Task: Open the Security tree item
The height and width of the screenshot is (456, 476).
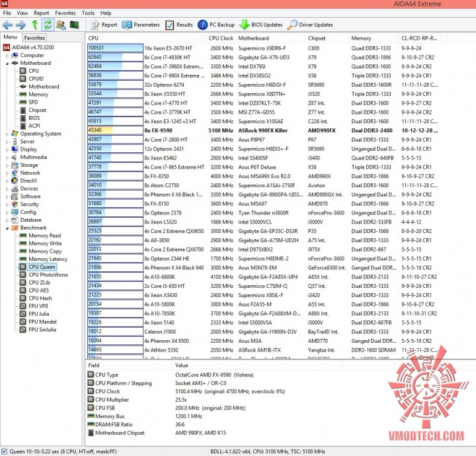Action: coord(25,205)
